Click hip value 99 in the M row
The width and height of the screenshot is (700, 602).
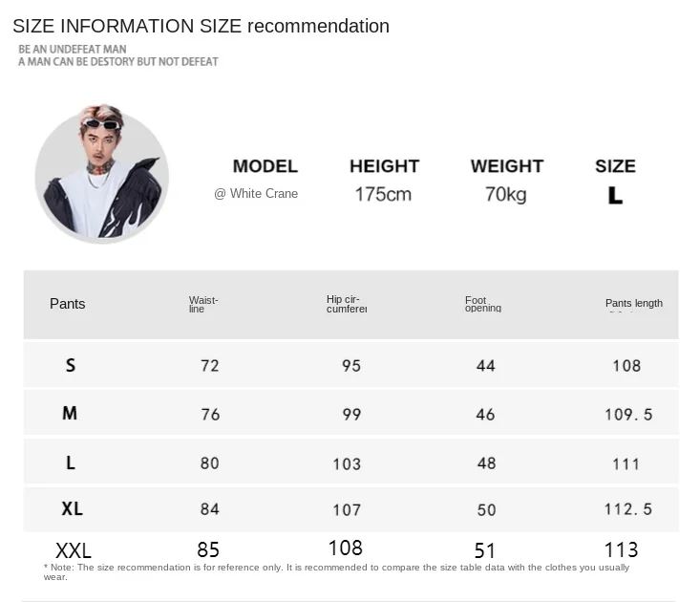click(351, 415)
